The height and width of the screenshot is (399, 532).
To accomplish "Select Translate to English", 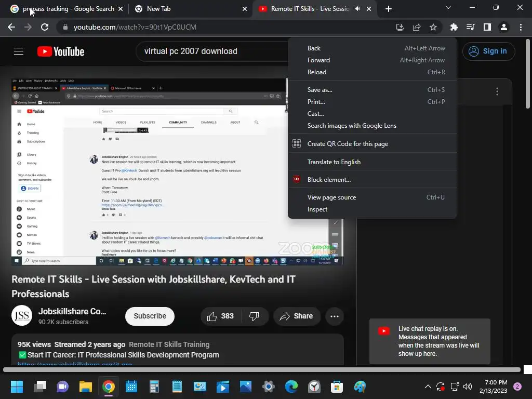I will tap(372, 162).
